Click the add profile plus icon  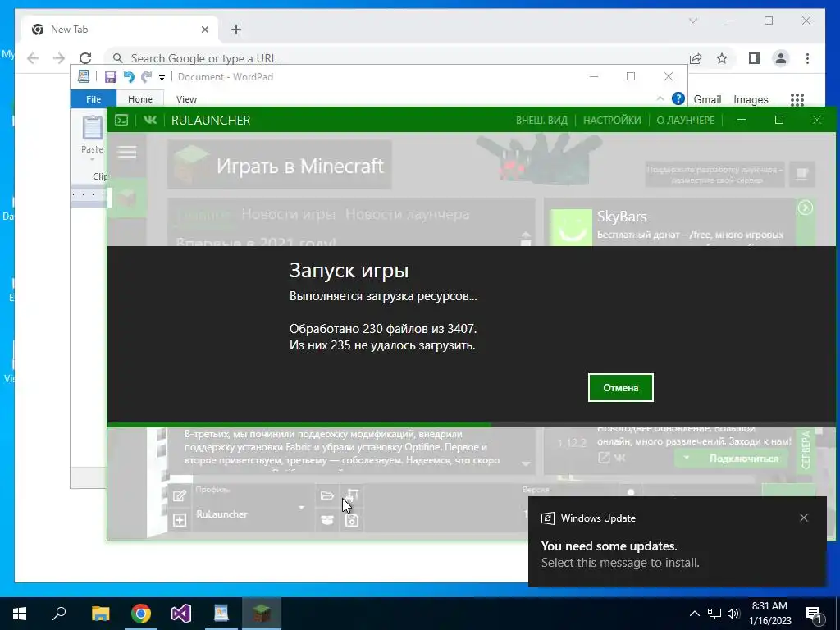180,519
